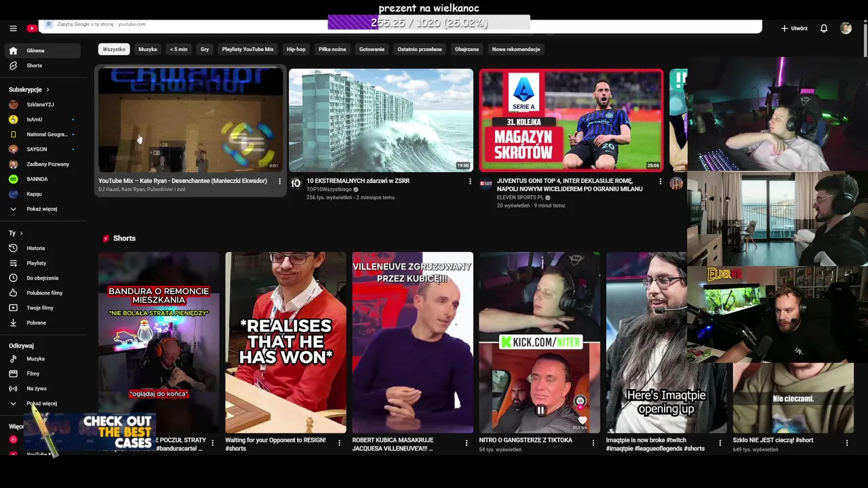Select the Wszystko filter chip
The height and width of the screenshot is (488, 868).
[x=114, y=49]
